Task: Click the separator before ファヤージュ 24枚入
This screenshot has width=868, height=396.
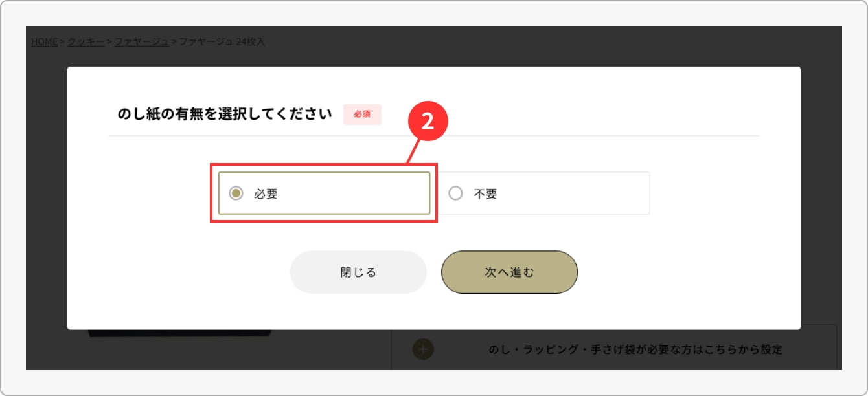Action: coord(174,41)
